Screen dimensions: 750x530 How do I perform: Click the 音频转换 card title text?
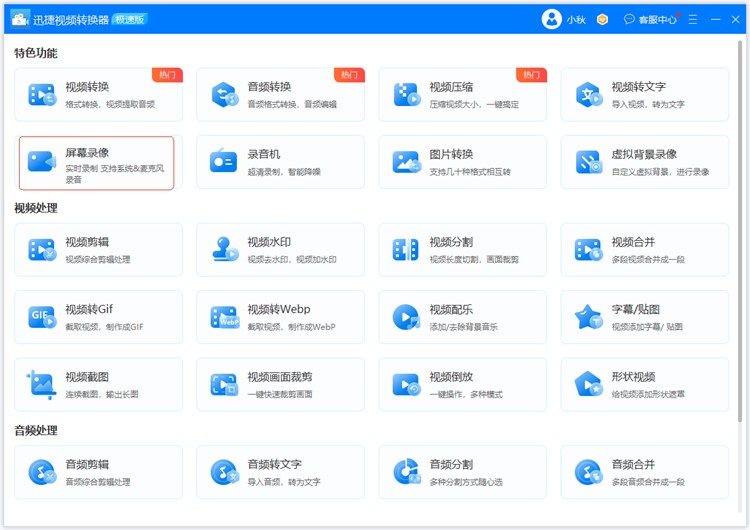click(269, 87)
